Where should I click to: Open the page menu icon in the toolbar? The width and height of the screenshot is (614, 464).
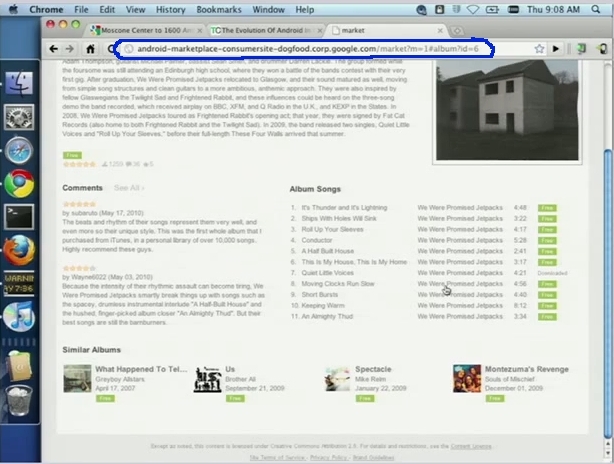[x=581, y=49]
